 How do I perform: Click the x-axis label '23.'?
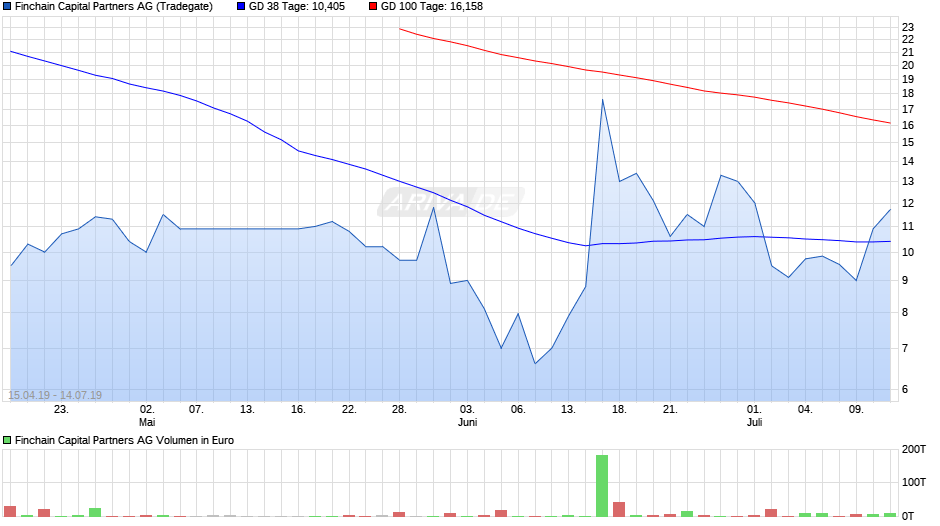coord(61,410)
